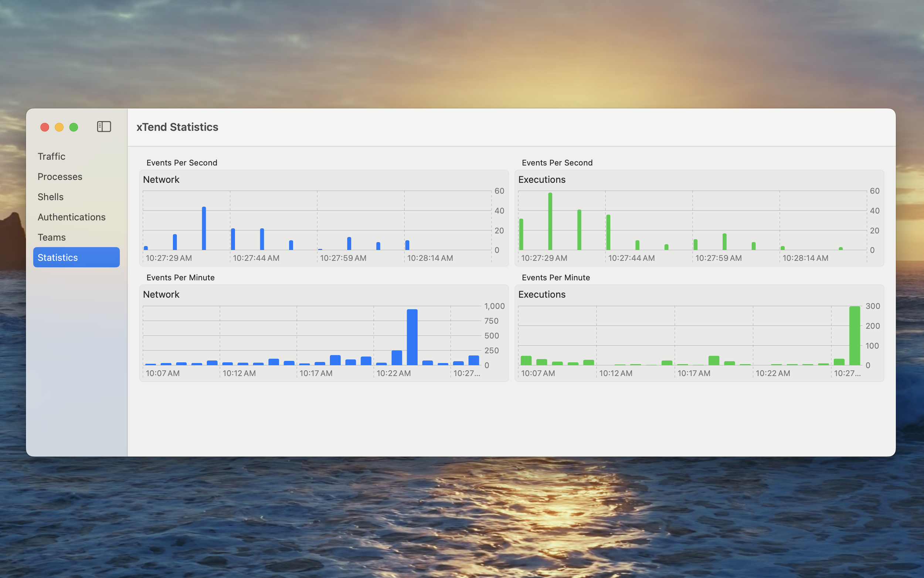Open Authentications from the sidebar
924x578 pixels.
click(x=71, y=217)
